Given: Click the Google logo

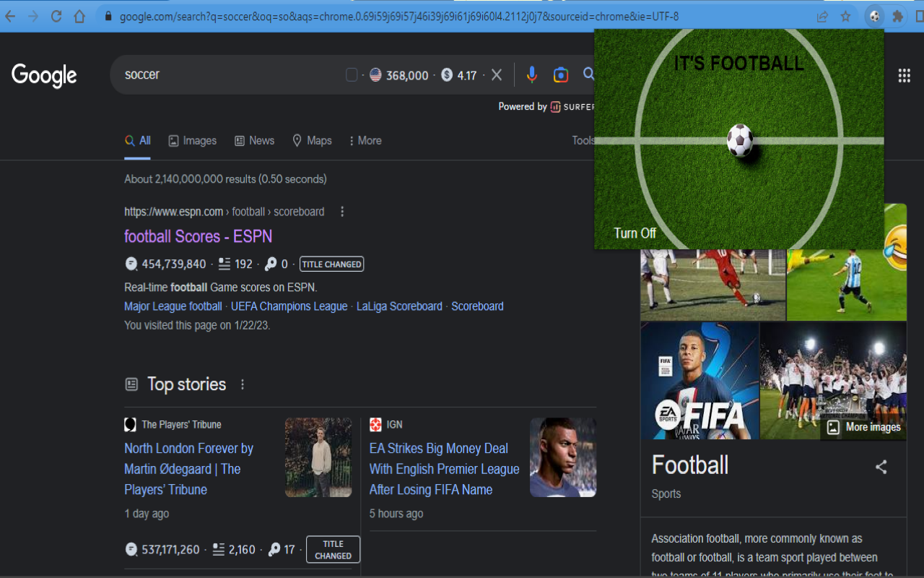Looking at the screenshot, I should point(44,75).
